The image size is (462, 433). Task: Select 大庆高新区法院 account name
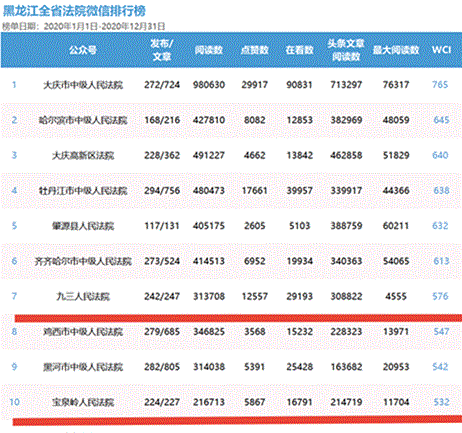83,156
